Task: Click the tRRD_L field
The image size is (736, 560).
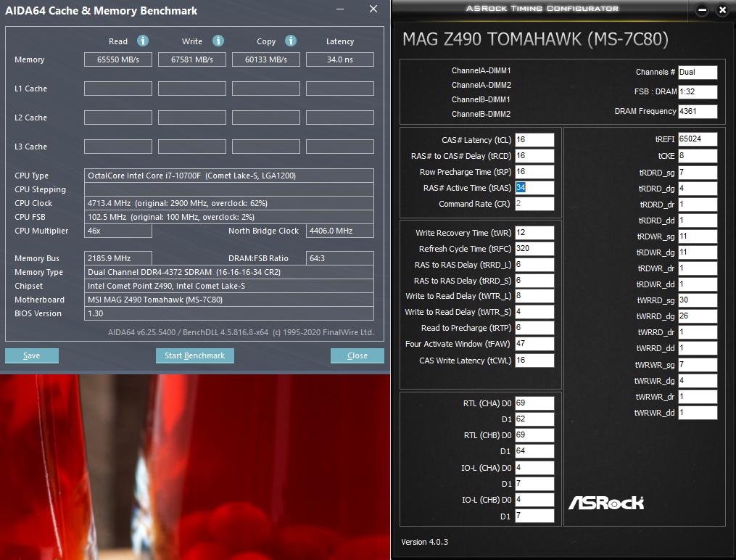Action: tap(534, 265)
